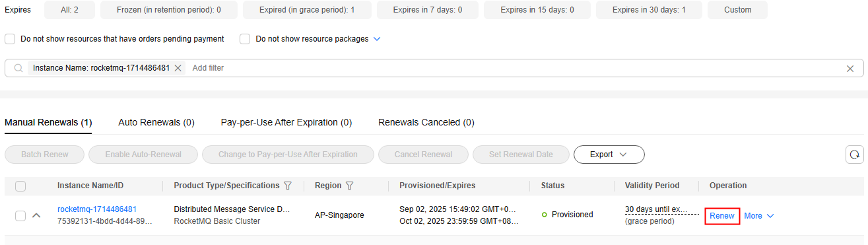Clear all filters with the search bar X
868x245 pixels.
pyautogui.click(x=850, y=69)
